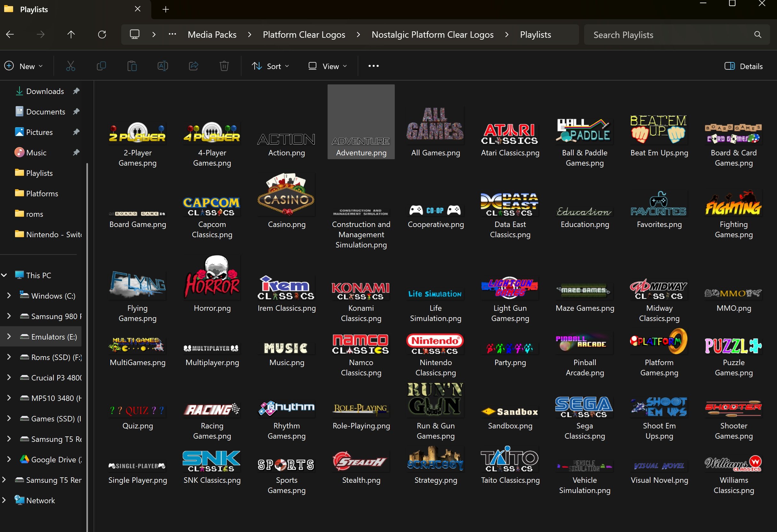Image resolution: width=777 pixels, height=532 pixels.
Task: Go up one folder level
Action: pos(71,35)
